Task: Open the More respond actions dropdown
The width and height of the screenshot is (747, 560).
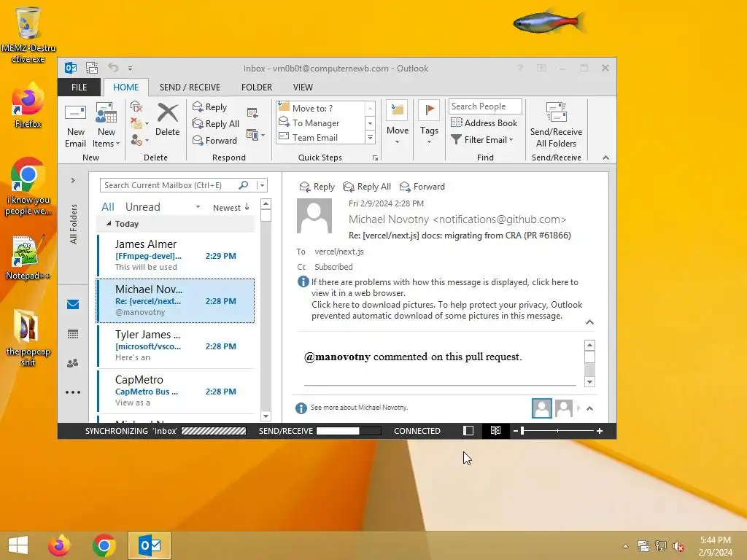Action: tap(256, 135)
